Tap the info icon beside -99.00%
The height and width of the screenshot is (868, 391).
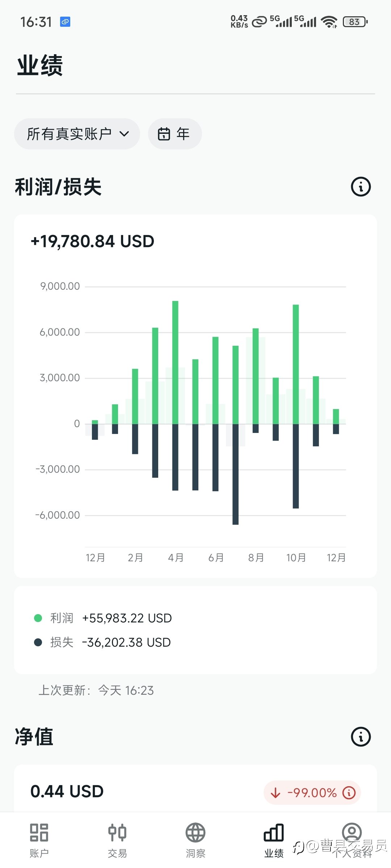(349, 793)
